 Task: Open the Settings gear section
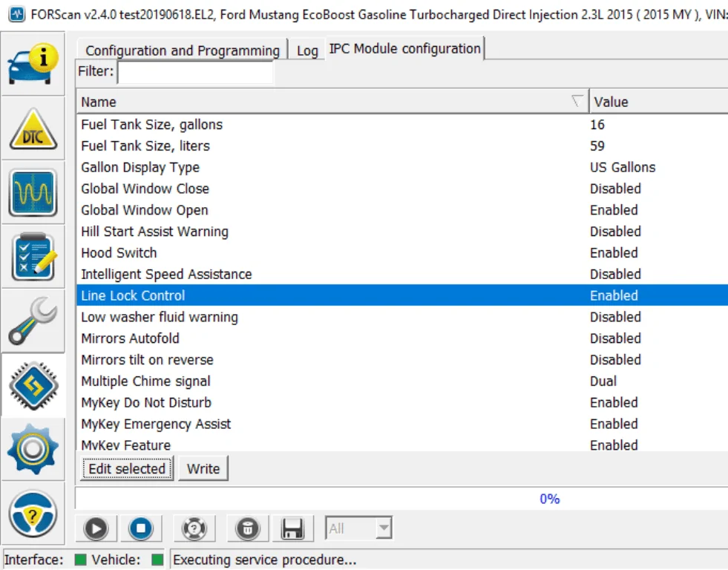click(33, 449)
